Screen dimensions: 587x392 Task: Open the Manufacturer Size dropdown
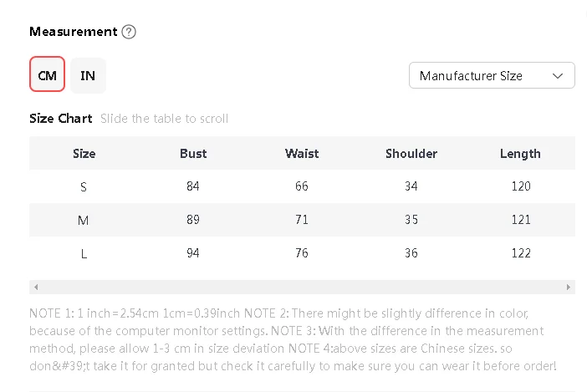click(492, 75)
